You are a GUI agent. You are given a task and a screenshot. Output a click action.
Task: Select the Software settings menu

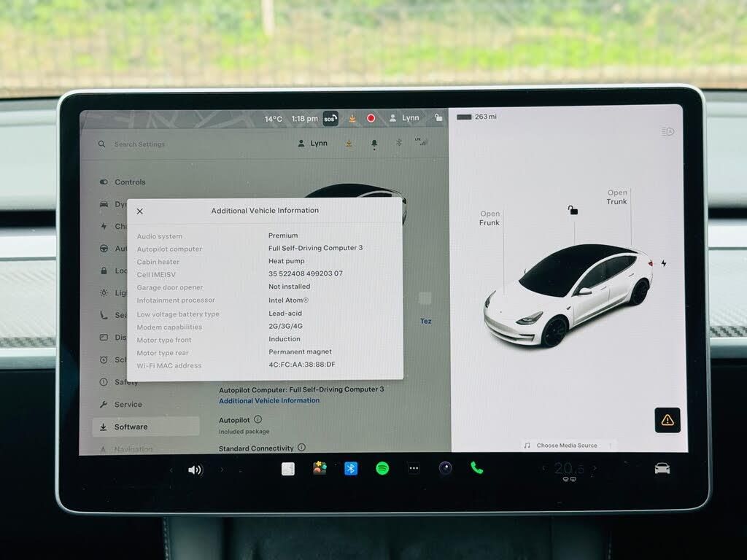[146, 427]
